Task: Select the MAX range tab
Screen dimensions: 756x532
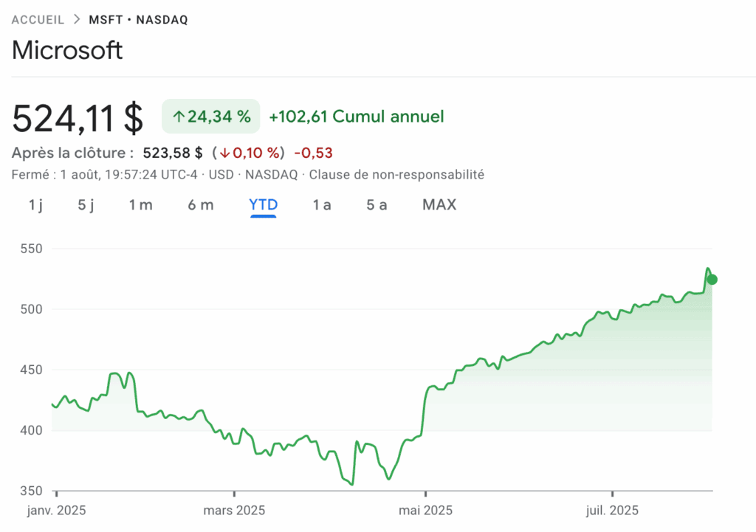Action: 439,205
